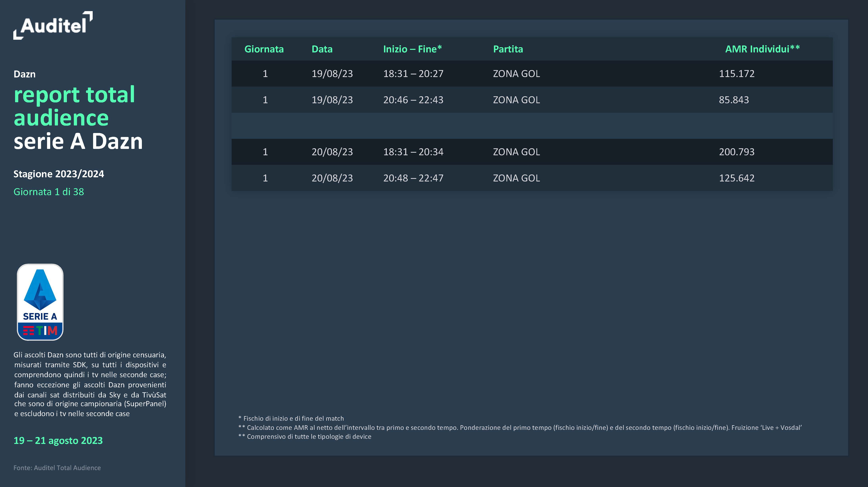This screenshot has width=868, height=487.
Task: Click the Partita column header
Action: click(508, 49)
